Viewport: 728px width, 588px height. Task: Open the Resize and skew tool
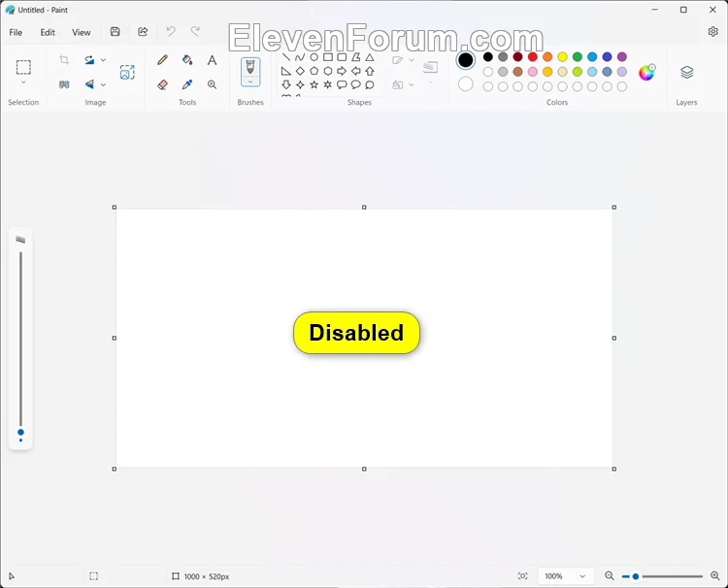[x=127, y=72]
